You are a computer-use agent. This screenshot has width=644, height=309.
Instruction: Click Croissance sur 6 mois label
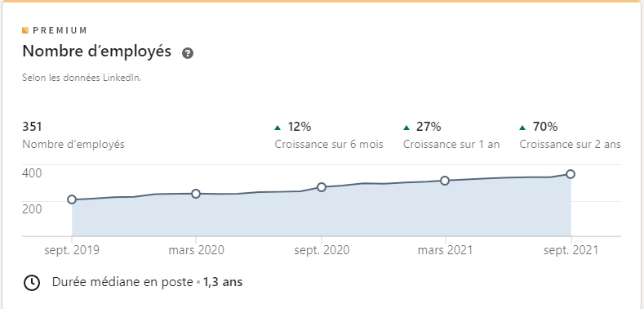click(329, 145)
